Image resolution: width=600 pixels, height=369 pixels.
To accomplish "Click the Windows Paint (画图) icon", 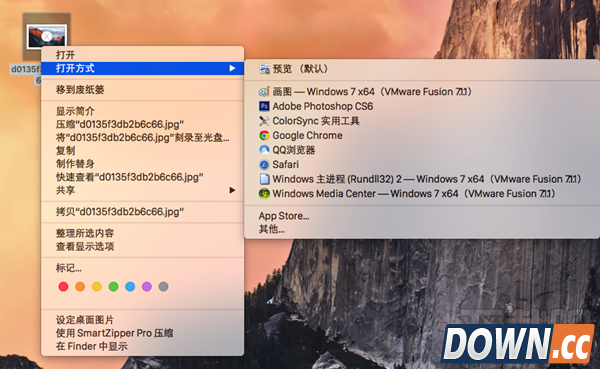I will [x=264, y=92].
